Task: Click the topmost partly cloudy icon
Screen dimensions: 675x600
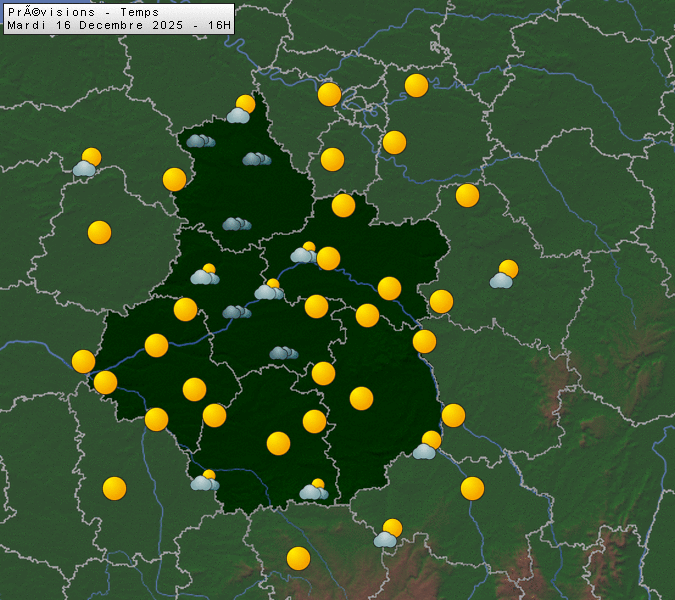Action: click(241, 110)
